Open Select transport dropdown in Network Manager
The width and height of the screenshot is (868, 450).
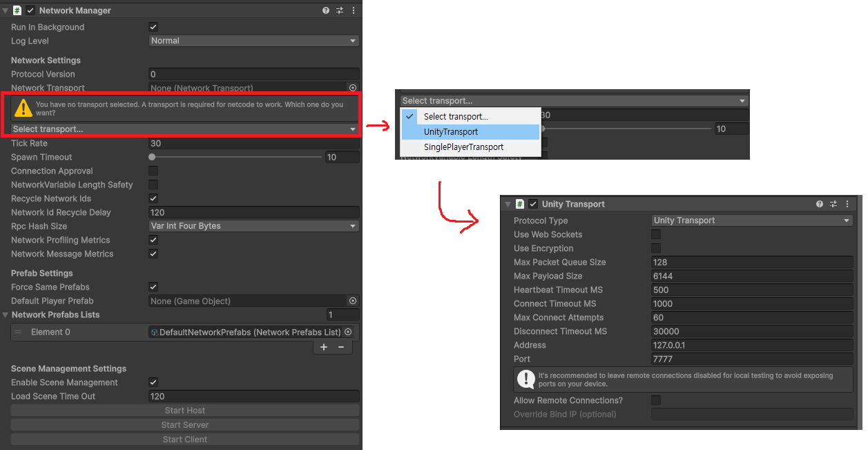(x=185, y=129)
